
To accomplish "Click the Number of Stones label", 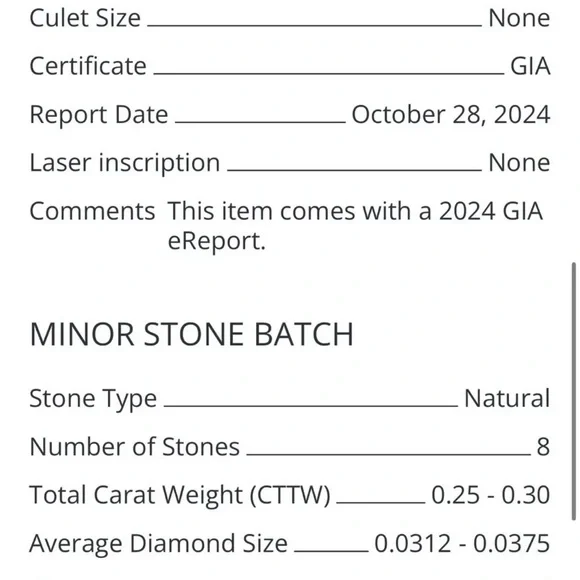I will [135, 447].
